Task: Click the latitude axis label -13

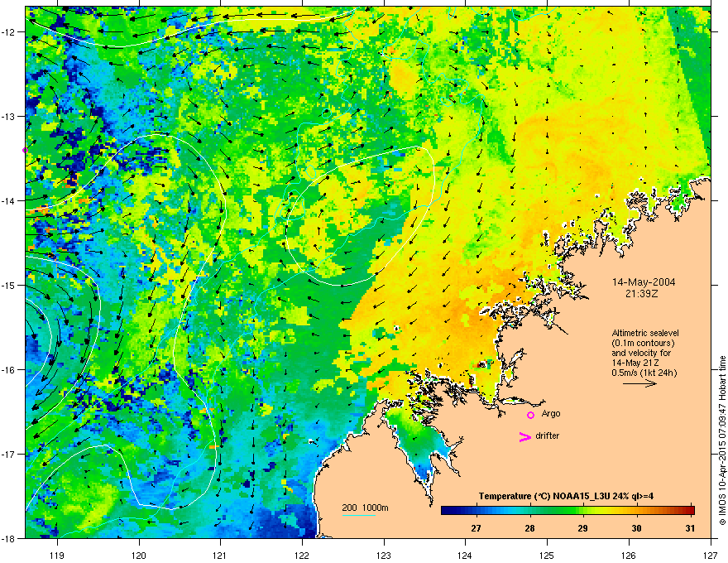Action: tap(9, 117)
